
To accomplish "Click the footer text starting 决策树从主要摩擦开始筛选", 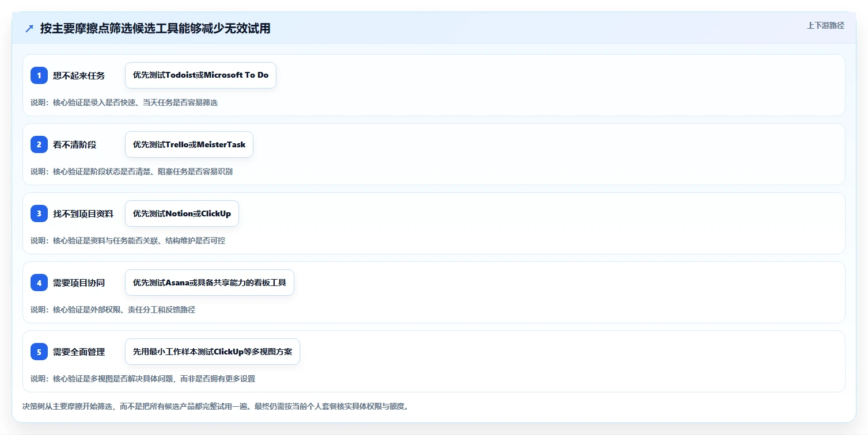I will coord(215,406).
